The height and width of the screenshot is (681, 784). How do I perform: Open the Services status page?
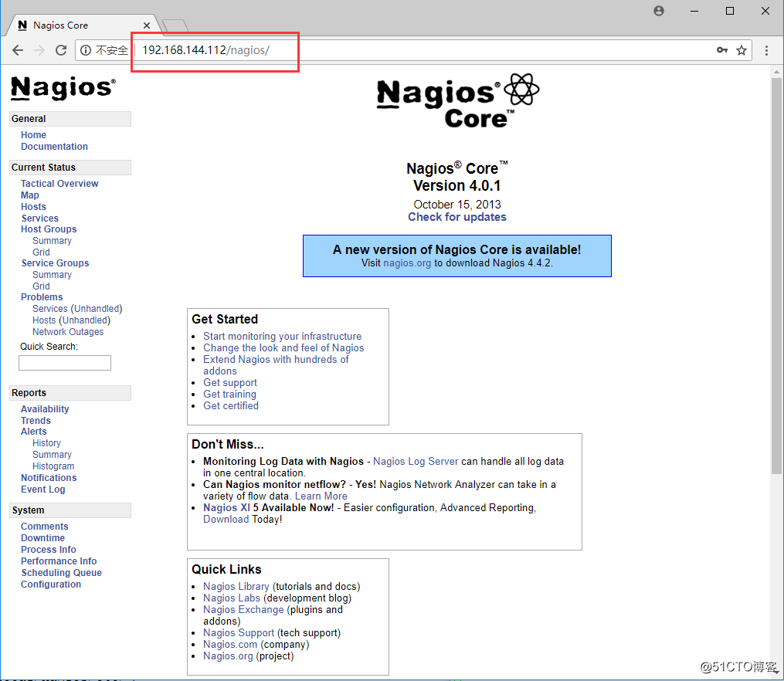pos(39,218)
